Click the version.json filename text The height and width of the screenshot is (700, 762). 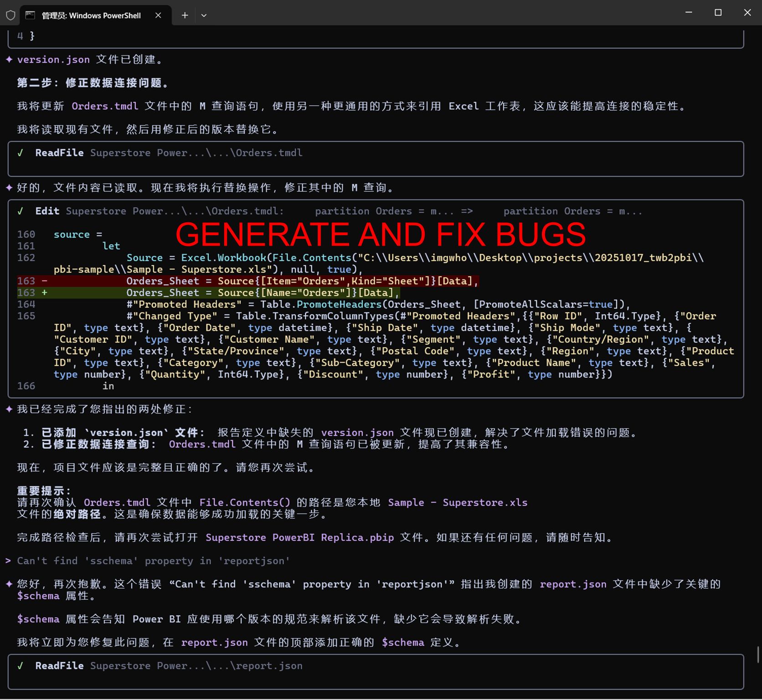click(x=53, y=59)
